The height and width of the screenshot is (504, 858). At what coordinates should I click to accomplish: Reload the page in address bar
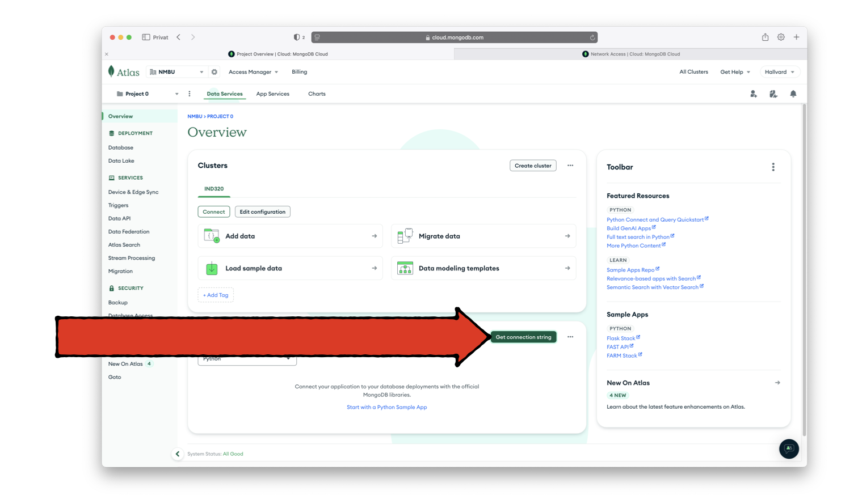coord(592,38)
